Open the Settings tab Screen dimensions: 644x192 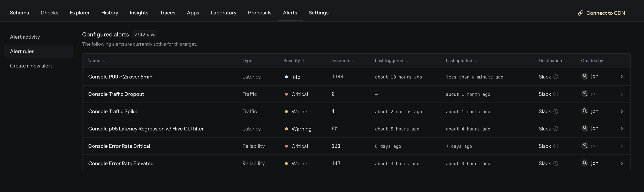click(x=319, y=13)
